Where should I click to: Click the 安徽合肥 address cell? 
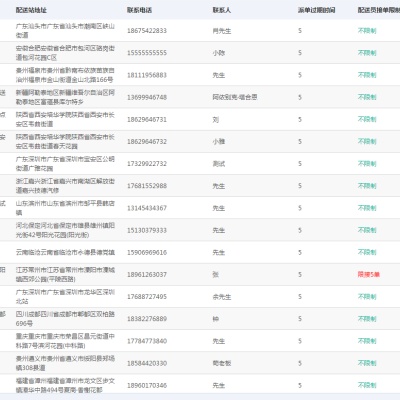(x=65, y=53)
